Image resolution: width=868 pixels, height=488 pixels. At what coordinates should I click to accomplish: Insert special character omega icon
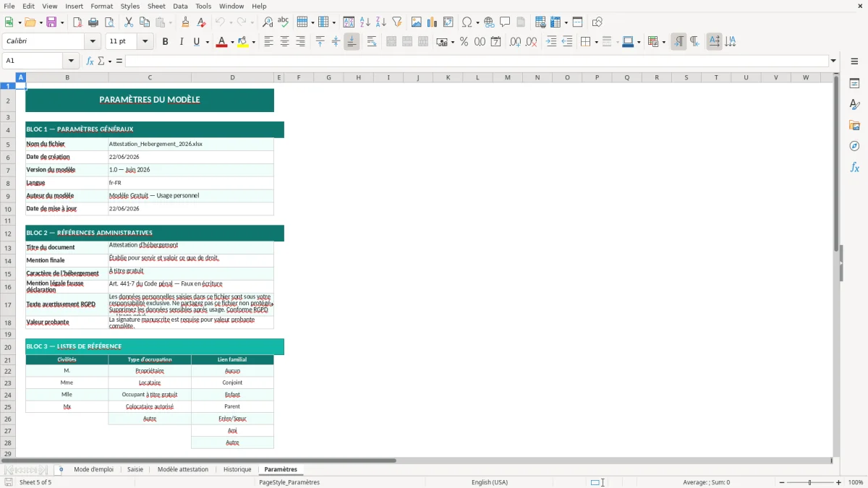pyautogui.click(x=467, y=22)
